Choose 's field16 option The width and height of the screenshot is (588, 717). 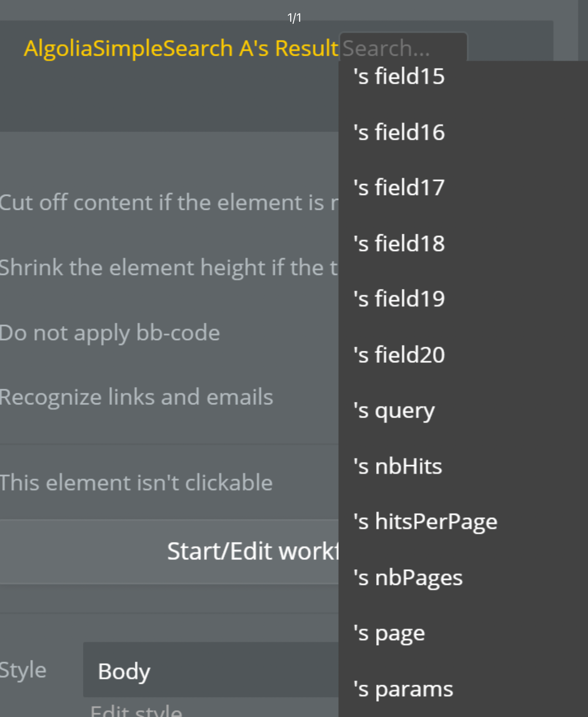[463, 132]
